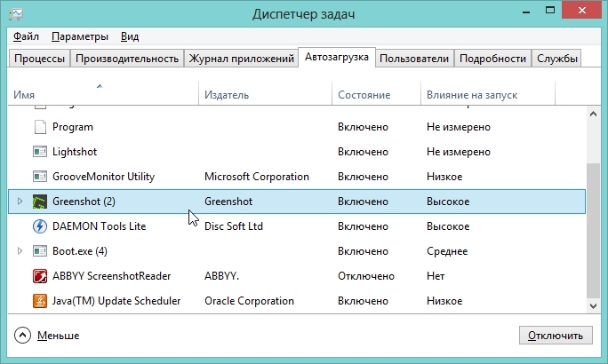This screenshot has width=608, height=364.
Task: Open the Файл menu
Action: click(26, 36)
